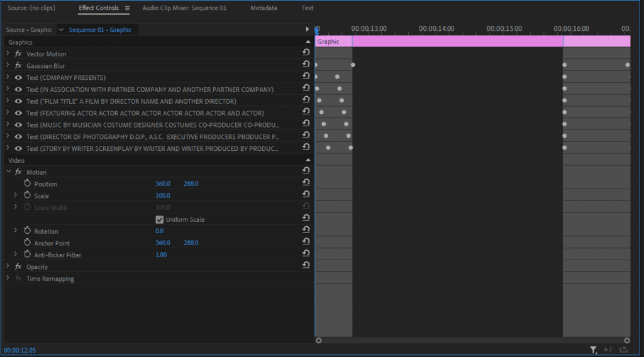The image size is (644, 357).
Task: Collapse the Motion effect properties
Action: click(x=9, y=172)
